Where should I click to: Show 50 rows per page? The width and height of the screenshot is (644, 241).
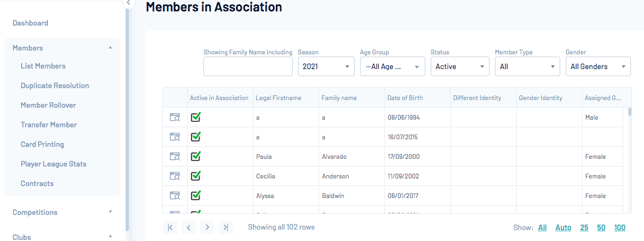[x=601, y=227]
